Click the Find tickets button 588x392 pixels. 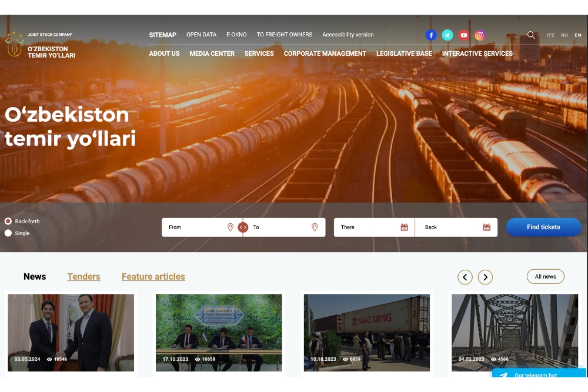(543, 227)
